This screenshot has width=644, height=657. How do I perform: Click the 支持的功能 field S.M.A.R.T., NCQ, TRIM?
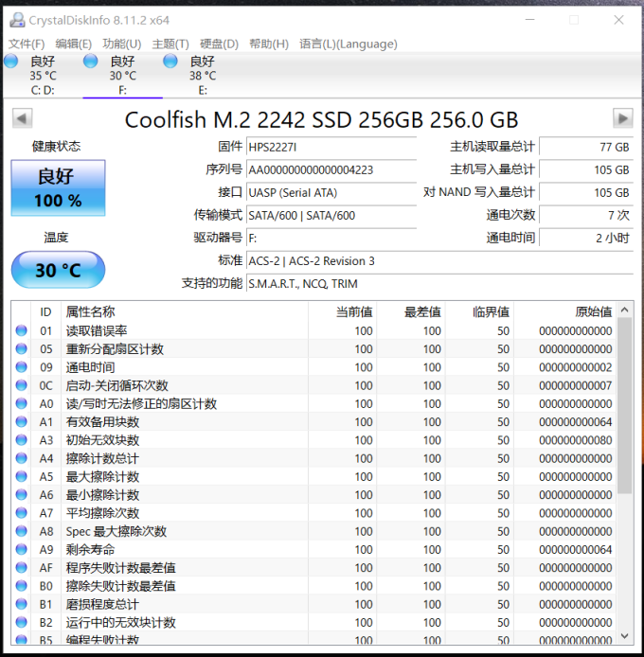point(439,284)
